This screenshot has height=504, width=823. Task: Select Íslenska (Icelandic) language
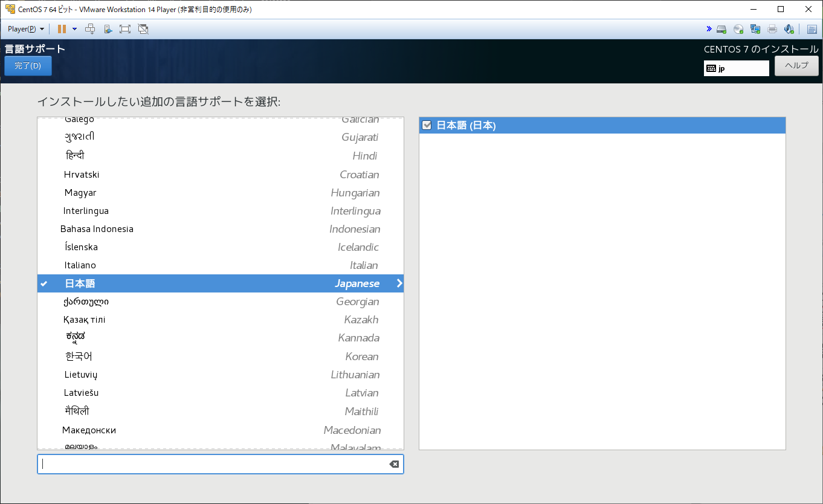click(221, 247)
